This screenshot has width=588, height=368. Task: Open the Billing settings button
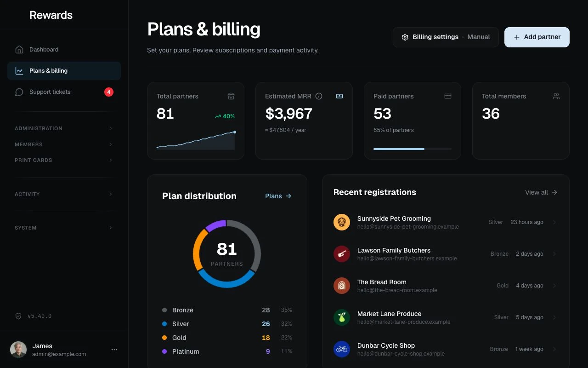(446, 37)
